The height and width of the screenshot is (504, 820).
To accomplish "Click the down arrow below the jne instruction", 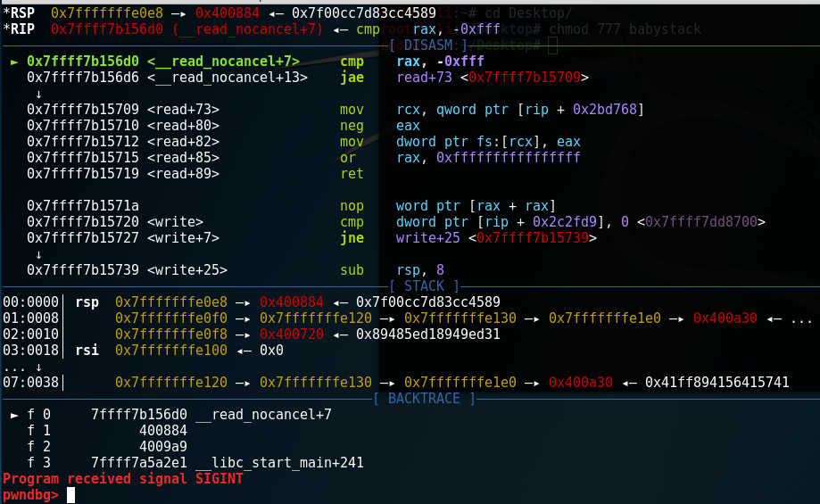I will (38, 254).
